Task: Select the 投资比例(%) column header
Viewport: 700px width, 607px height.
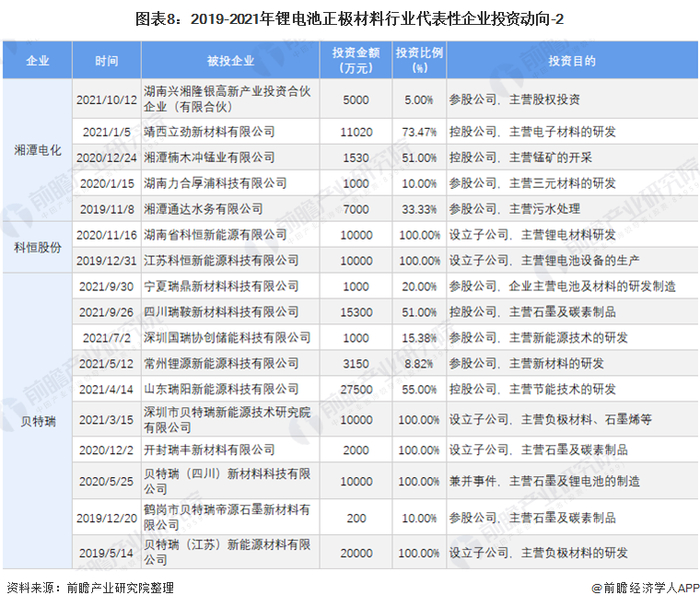Action: 419,60
